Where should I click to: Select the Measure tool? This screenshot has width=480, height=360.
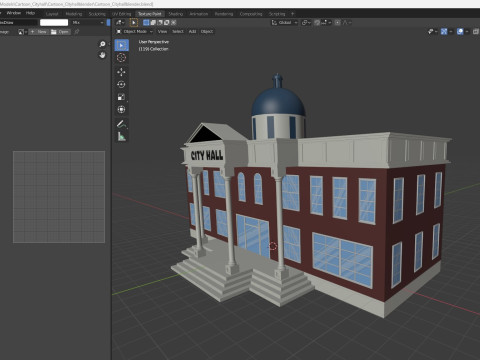[x=121, y=136]
